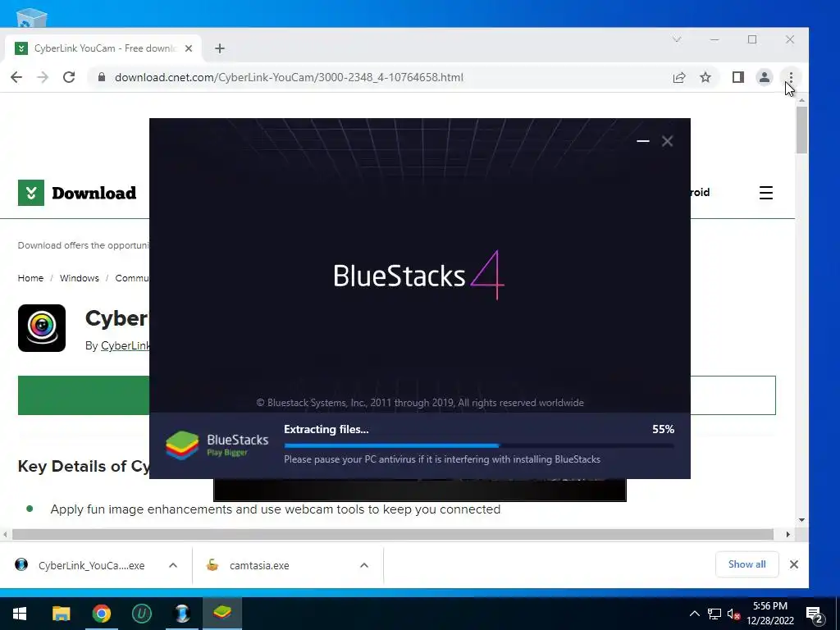840x630 pixels.
Task: Open Chrome's tab search chevron
Action: 677,39
